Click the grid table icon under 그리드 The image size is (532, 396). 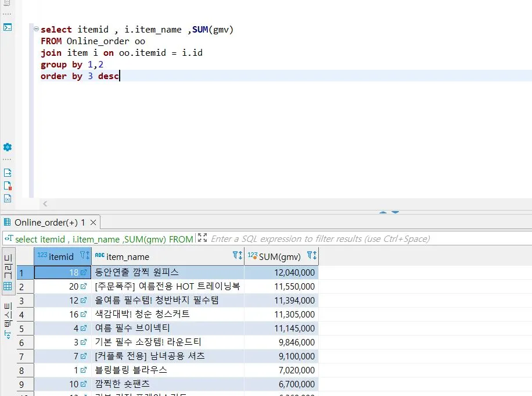pyautogui.click(x=8, y=286)
